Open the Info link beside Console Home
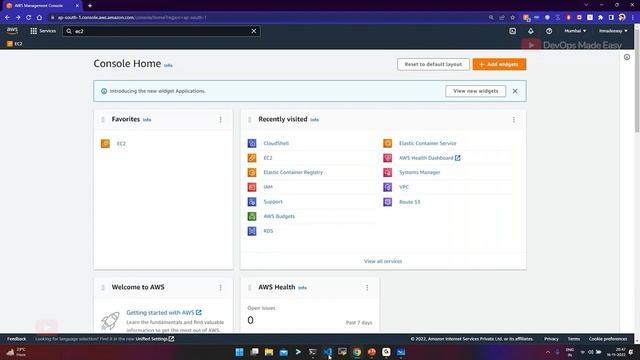This screenshot has height=360, width=640. (168, 65)
